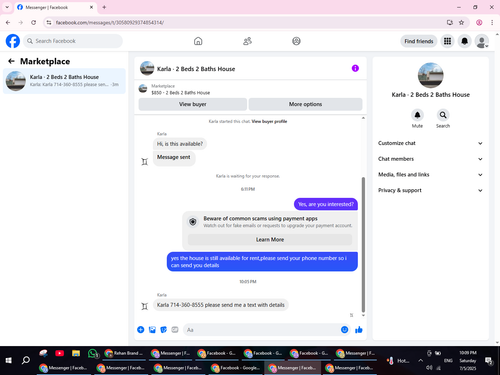Open the Chrome three-dot menu
Screen dimensions: 500x375
coord(492,22)
